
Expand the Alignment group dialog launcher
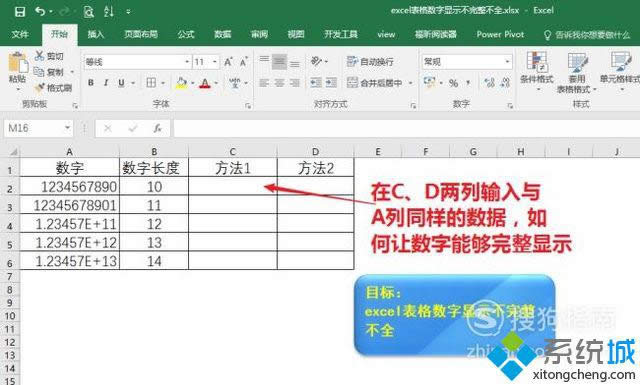[x=413, y=106]
